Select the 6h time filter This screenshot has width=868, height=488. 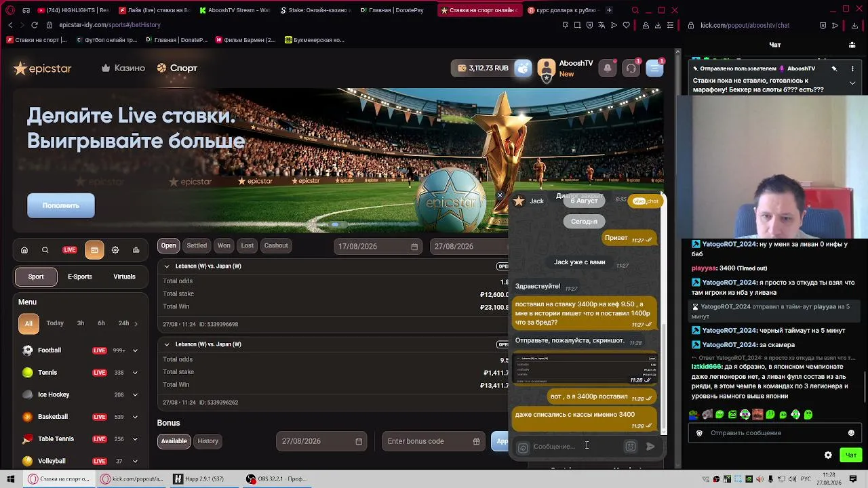101,323
